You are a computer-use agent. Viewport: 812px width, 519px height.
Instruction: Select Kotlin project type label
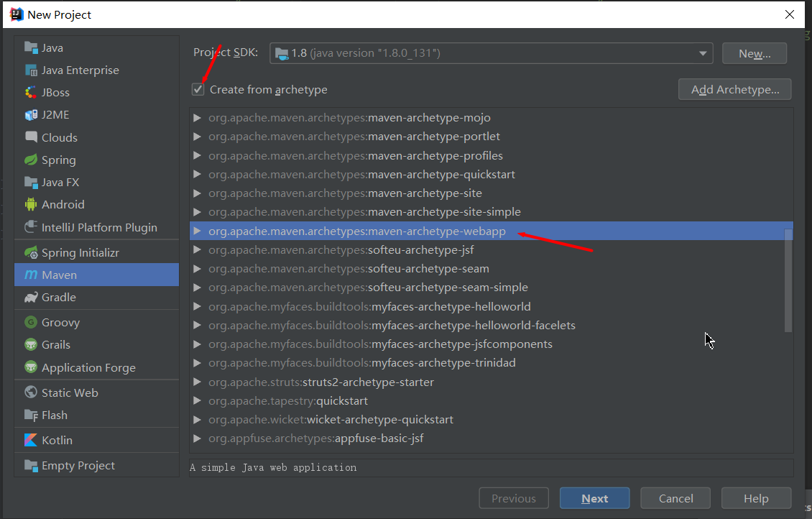click(57, 440)
